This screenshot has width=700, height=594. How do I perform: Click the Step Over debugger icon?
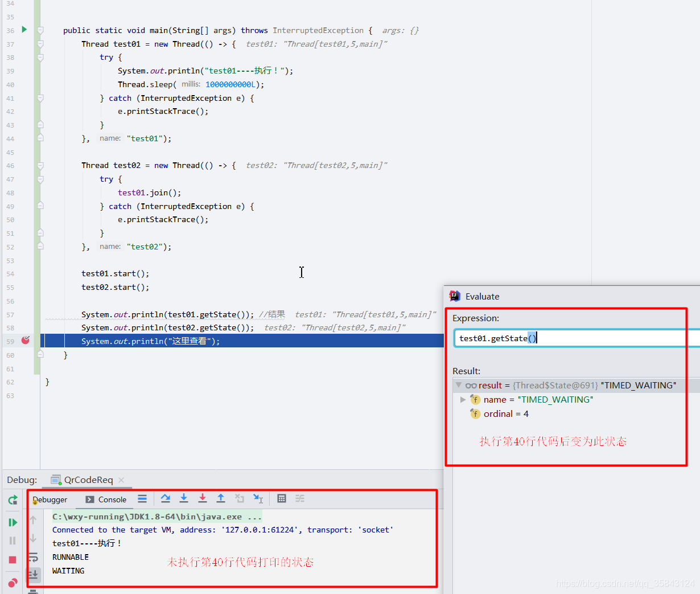pos(166,498)
